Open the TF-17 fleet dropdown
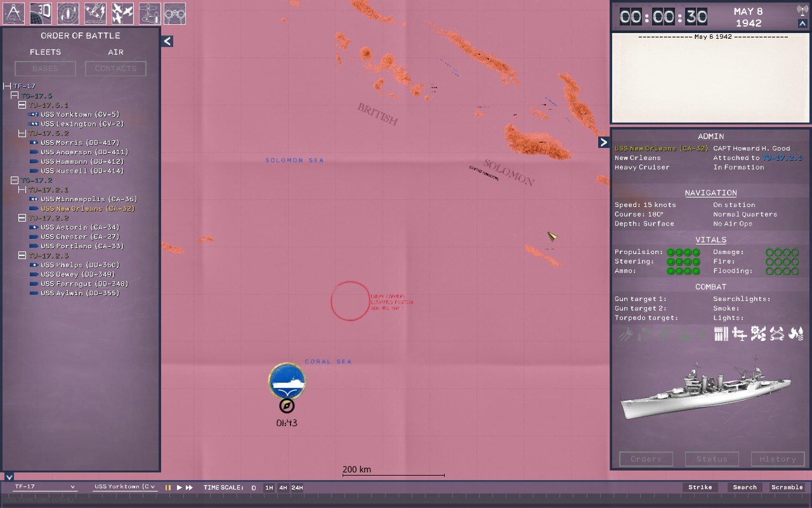This screenshot has width=812, height=508. 44,487
